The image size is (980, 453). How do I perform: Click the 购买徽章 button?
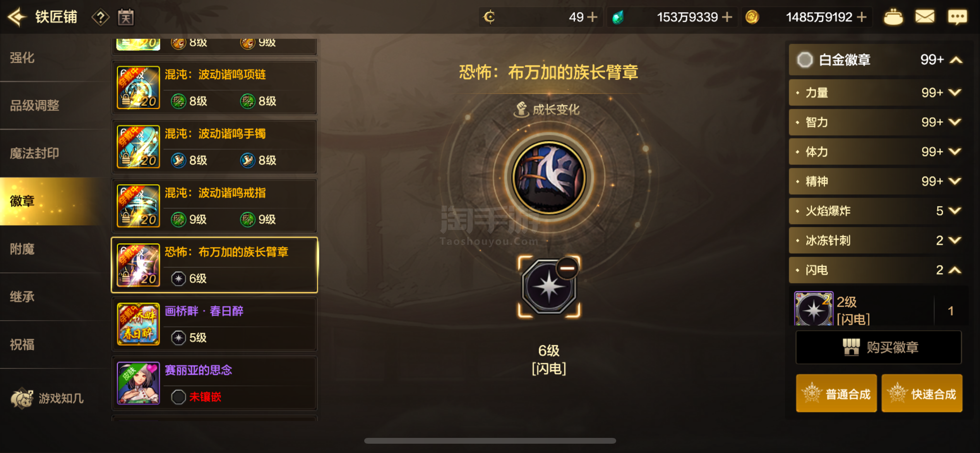(879, 347)
